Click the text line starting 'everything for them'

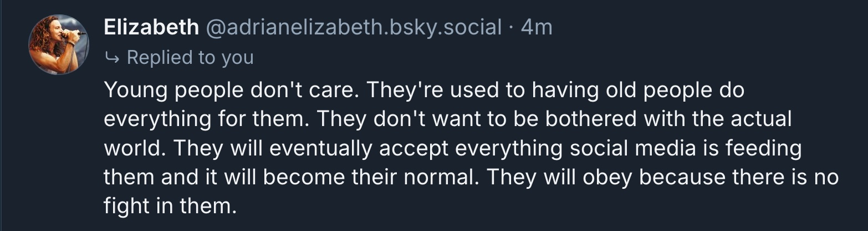pyautogui.click(x=211, y=120)
